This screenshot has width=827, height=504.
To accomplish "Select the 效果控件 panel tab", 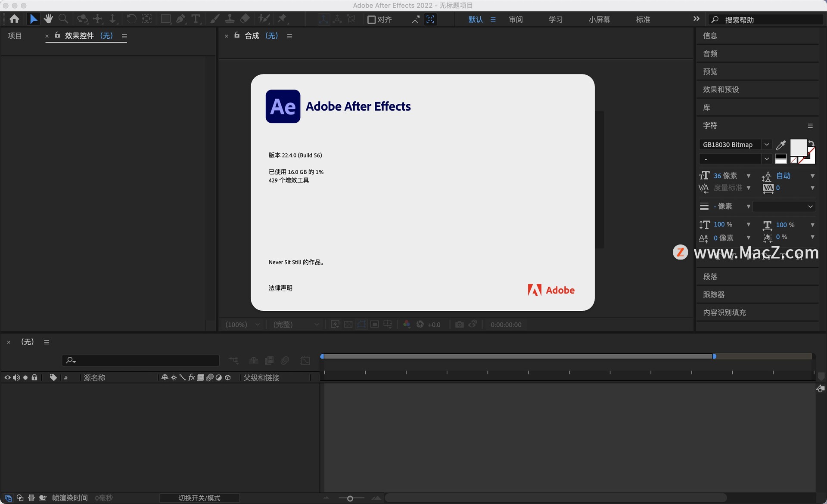I will [x=79, y=36].
